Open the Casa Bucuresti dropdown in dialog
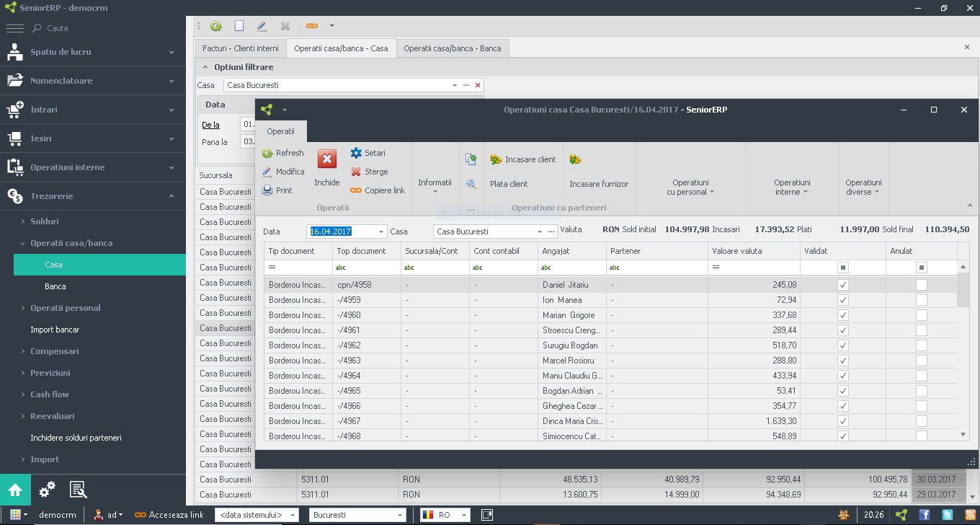The image size is (980, 525). coord(539,231)
